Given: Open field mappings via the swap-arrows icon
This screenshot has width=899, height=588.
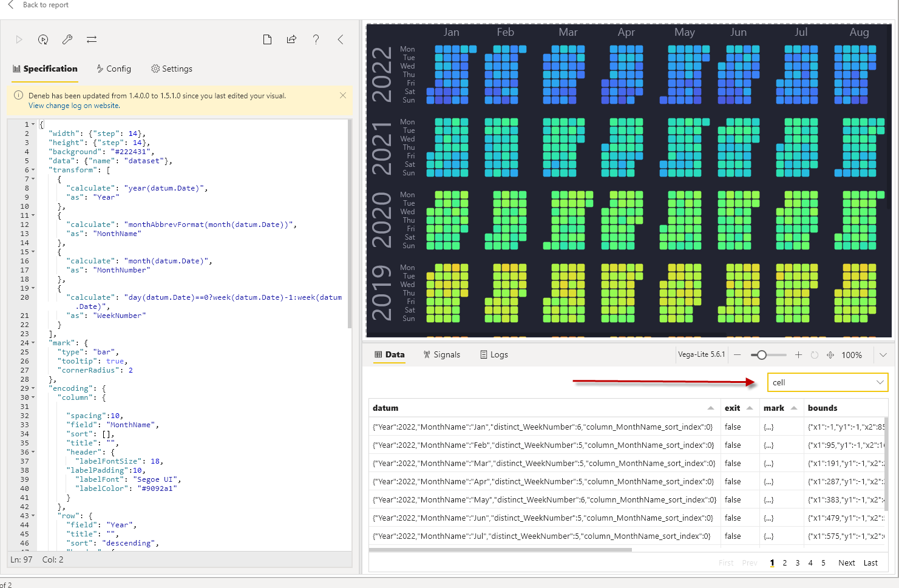Looking at the screenshot, I should pyautogui.click(x=92, y=39).
